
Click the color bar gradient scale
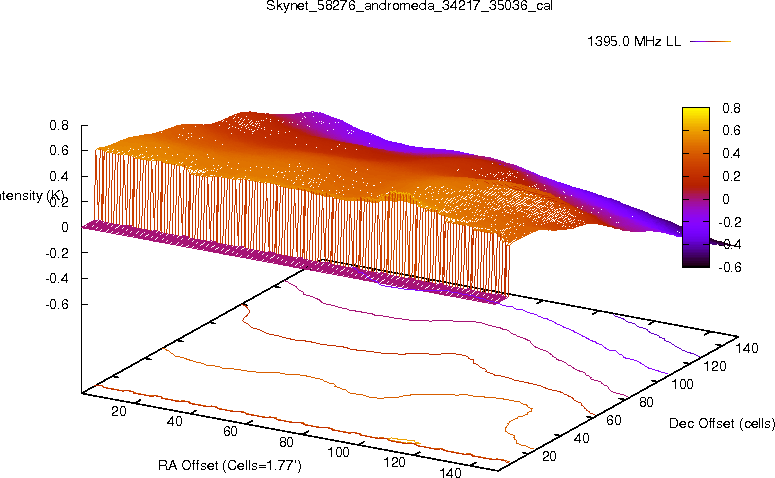tap(695, 187)
